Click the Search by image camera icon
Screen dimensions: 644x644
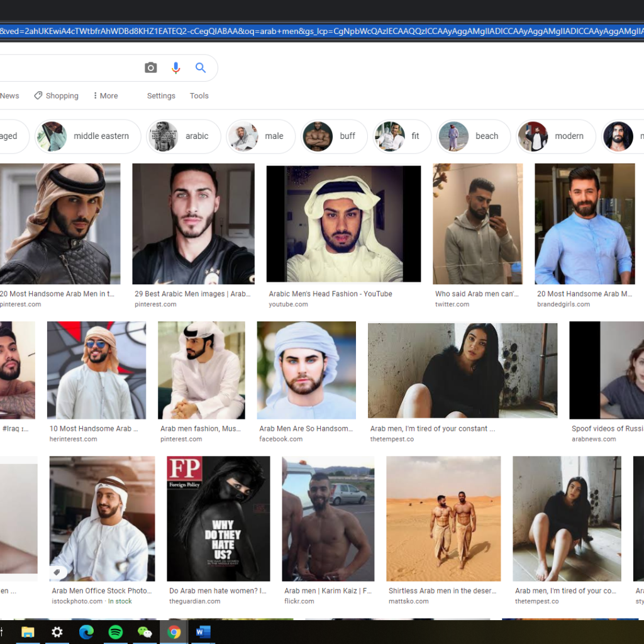tap(150, 68)
